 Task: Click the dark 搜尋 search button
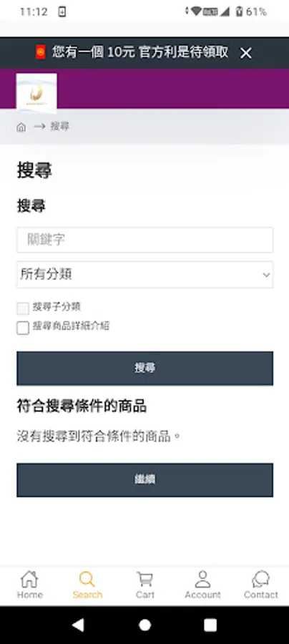(x=145, y=368)
